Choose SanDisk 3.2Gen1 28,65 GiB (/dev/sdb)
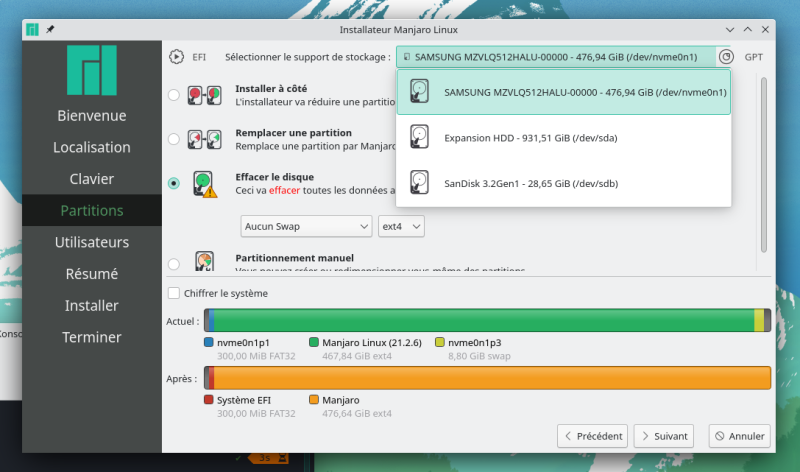800x472 pixels. [x=563, y=183]
